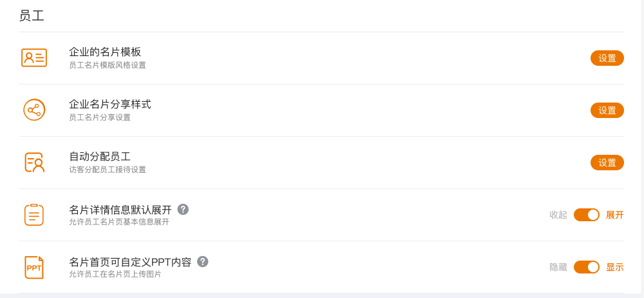Screen dimensions: 644x298
Task: Toggle the 名片详情信息默认展开 switch
Action: (586, 215)
